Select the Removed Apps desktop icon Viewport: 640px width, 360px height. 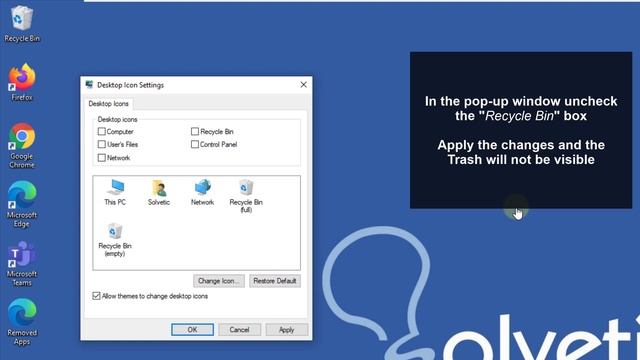pos(22,322)
